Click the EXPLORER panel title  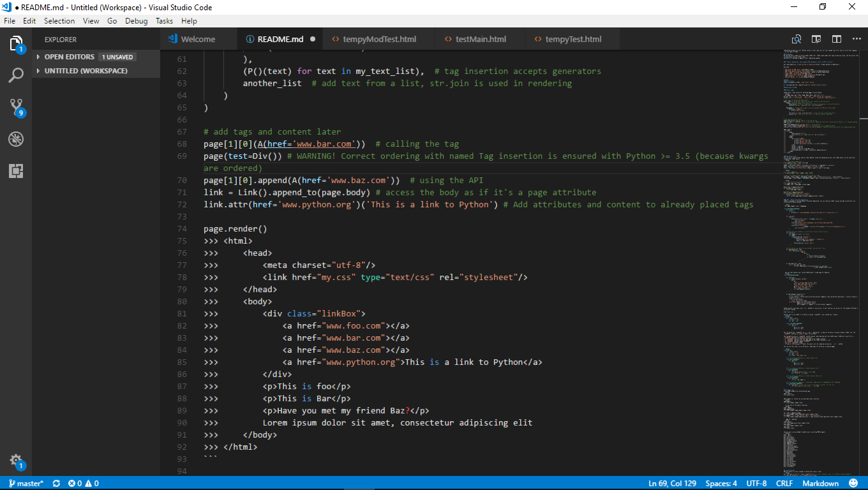pos(61,39)
